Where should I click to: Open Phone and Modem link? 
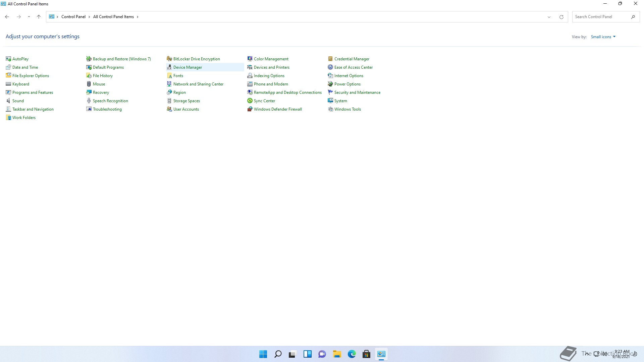tap(271, 84)
